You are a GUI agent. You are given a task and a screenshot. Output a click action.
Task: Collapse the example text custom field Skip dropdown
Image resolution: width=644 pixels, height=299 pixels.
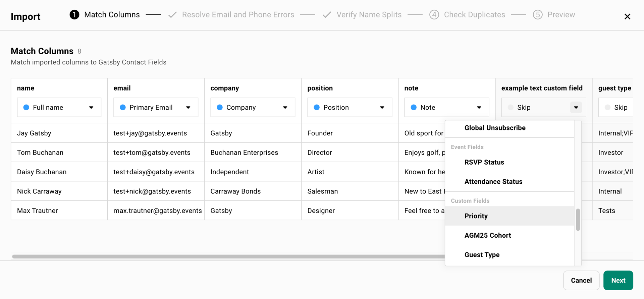(x=576, y=108)
